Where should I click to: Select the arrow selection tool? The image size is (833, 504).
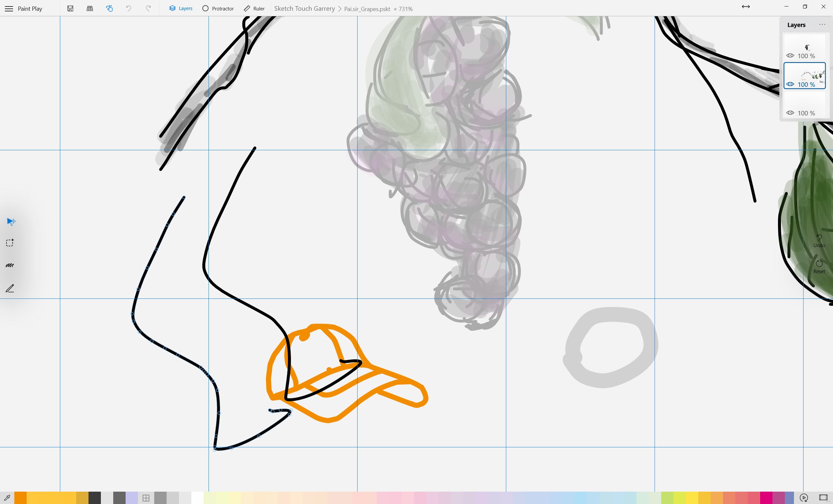(11, 221)
